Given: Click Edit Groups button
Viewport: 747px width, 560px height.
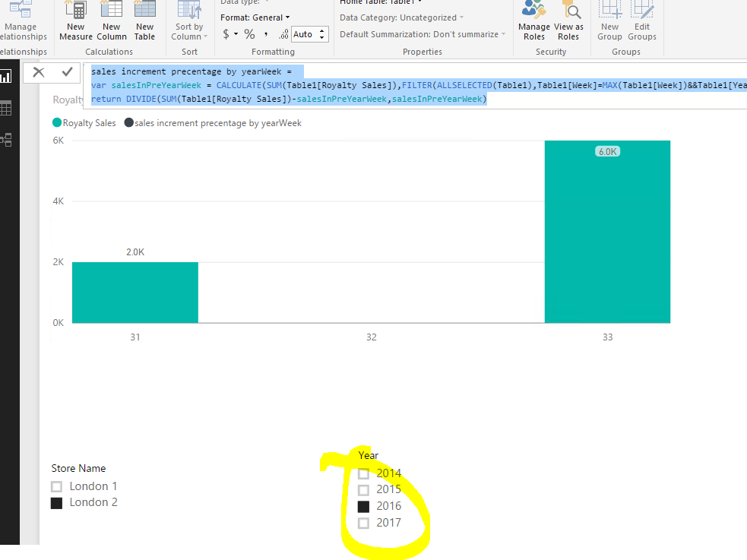Looking at the screenshot, I should click(641, 21).
